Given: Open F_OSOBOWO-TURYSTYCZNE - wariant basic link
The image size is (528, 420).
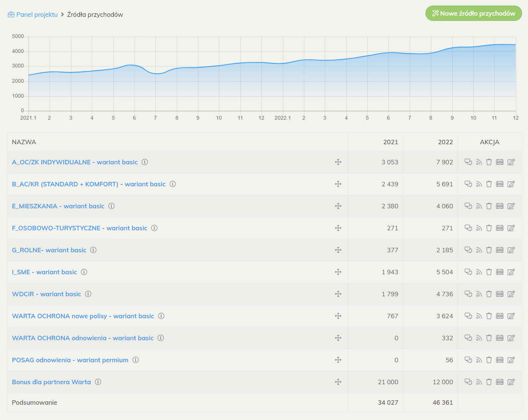Looking at the screenshot, I should [80, 228].
